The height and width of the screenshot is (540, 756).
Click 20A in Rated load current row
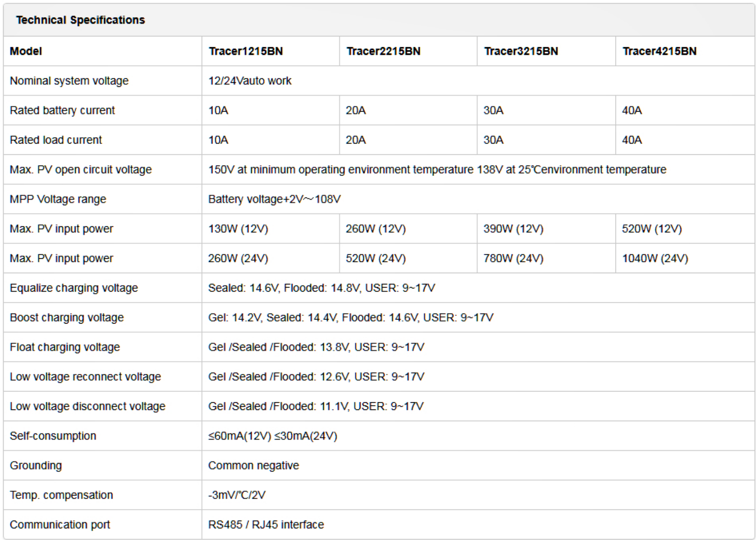click(356, 140)
